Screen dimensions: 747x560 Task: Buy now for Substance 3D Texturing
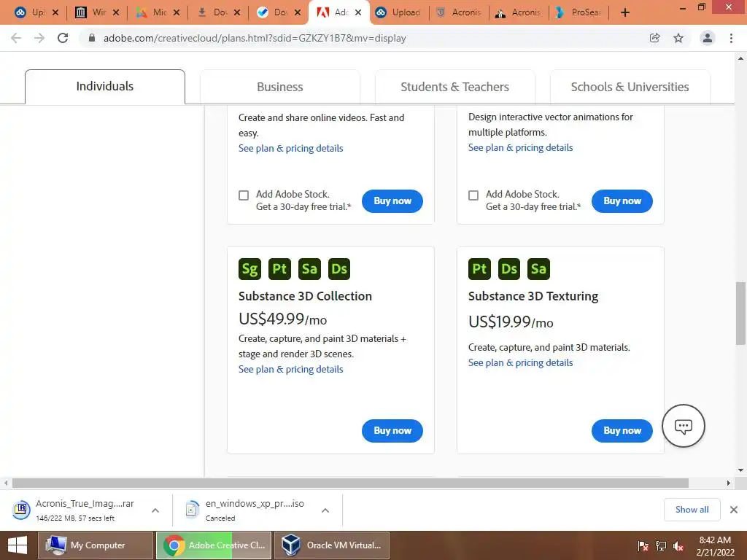(622, 430)
